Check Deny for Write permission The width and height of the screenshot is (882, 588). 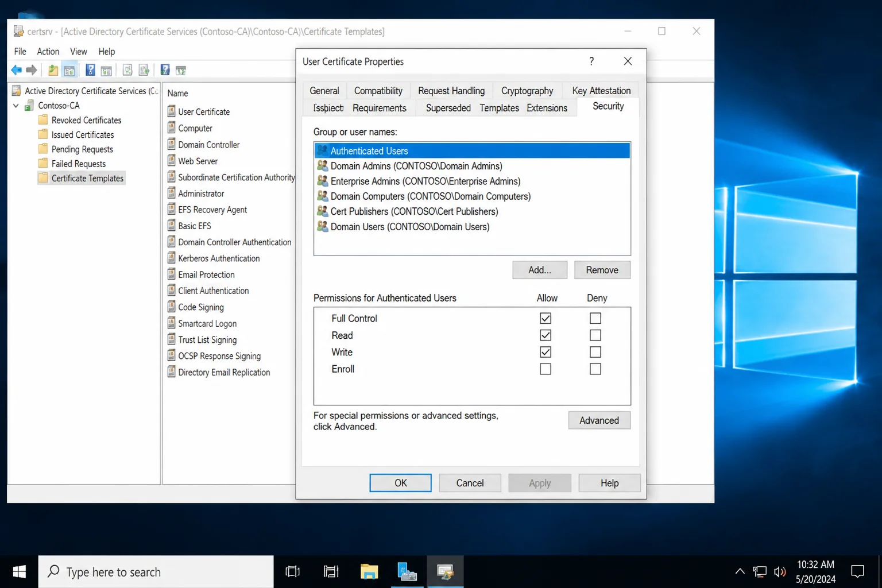[595, 352]
